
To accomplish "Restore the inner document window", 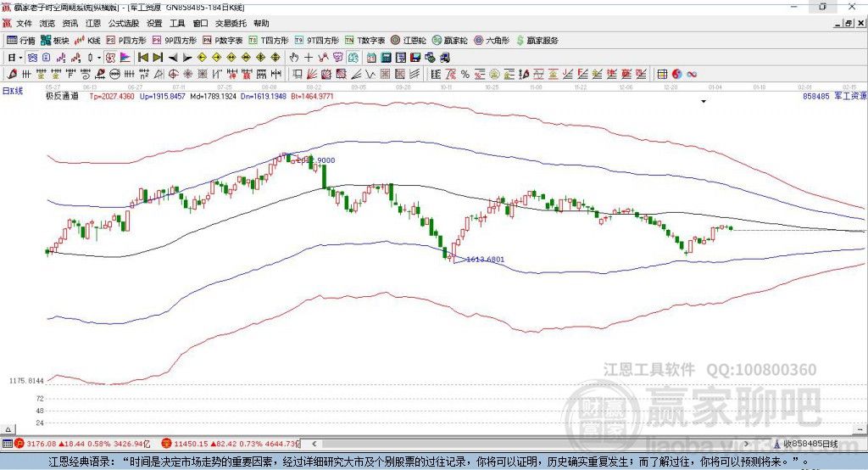I will (849, 23).
